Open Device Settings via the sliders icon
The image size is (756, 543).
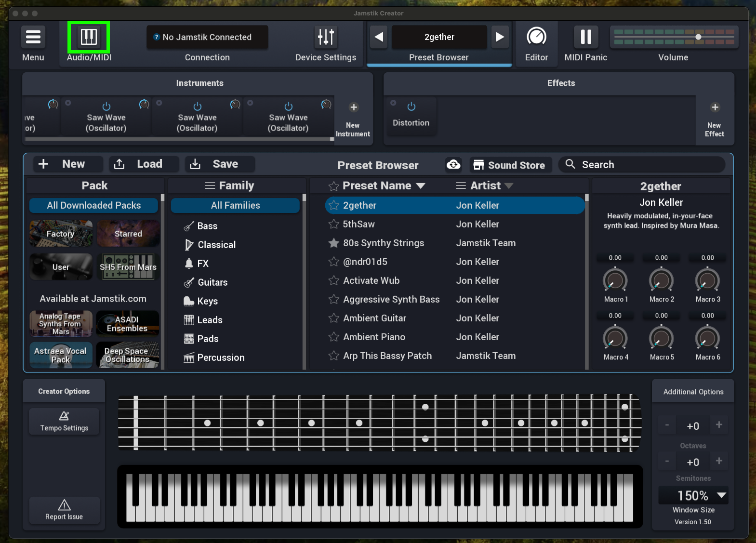326,37
